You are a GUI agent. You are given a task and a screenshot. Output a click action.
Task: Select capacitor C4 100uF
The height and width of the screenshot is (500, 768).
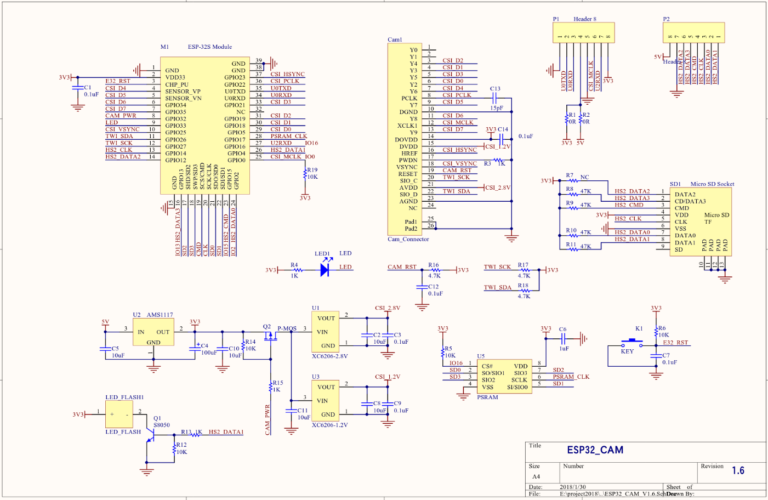[x=195, y=349]
